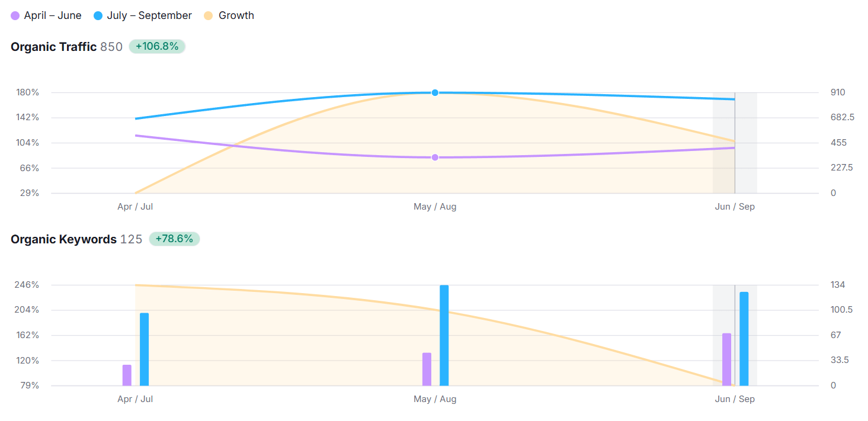Click Apr / Jul label on keywords chart
This screenshot has width=868, height=421.
pos(135,399)
